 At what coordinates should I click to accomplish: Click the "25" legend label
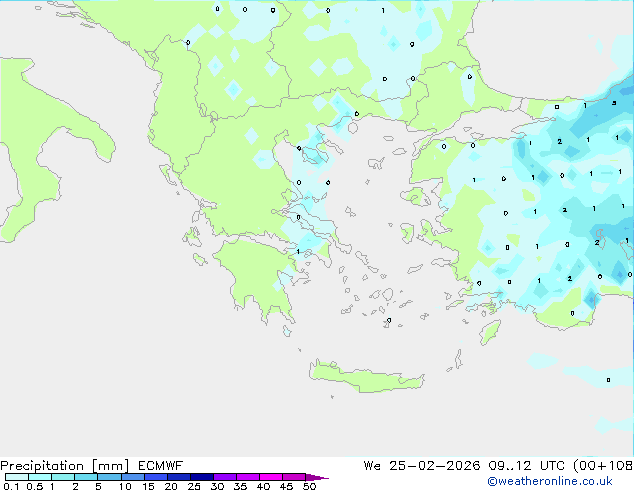point(194,486)
